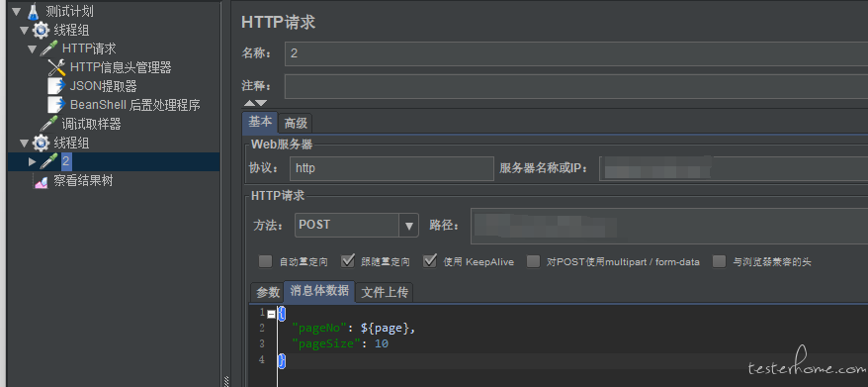Open the 方法 POST dropdown
Viewport: 868px width, 387px height.
409,225
